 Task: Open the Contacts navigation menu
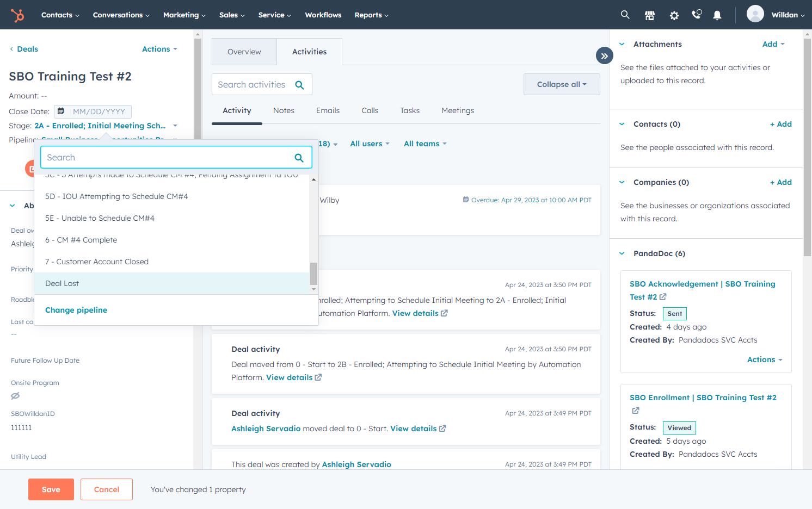(60, 15)
